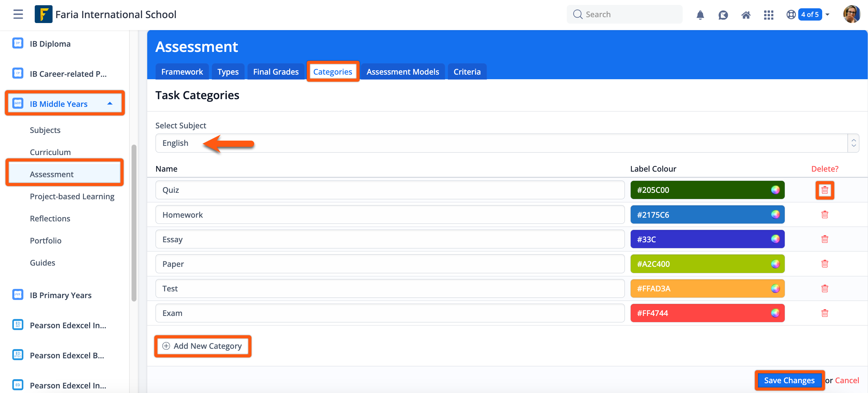Edit the Test category name field
The height and width of the screenshot is (393, 868).
click(390, 288)
